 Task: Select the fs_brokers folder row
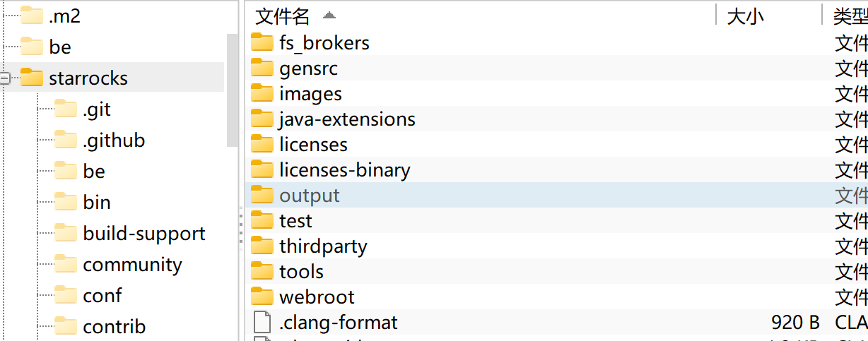556,43
